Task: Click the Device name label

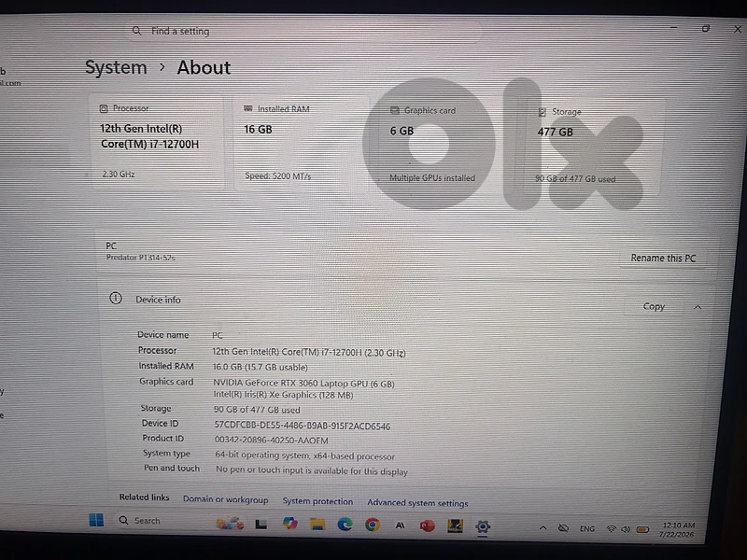Action: pyautogui.click(x=162, y=335)
